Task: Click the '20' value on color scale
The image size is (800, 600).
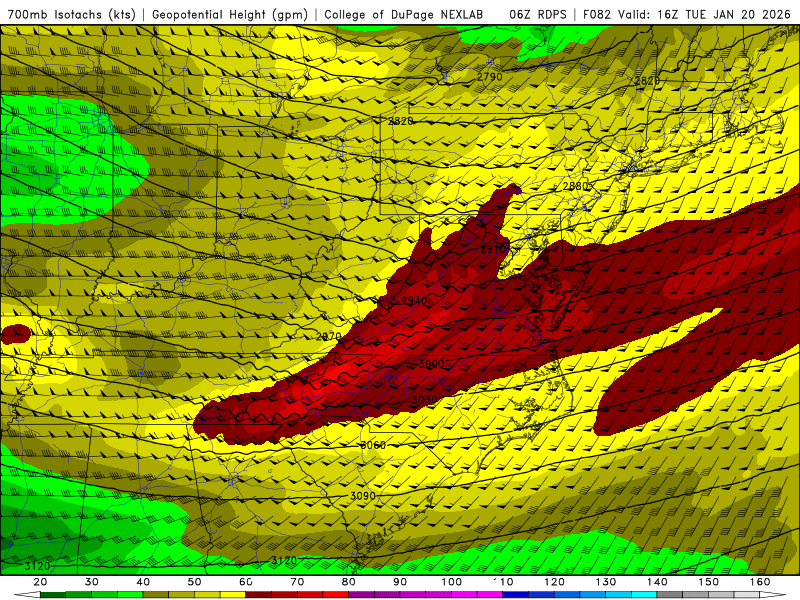Action: 40,582
